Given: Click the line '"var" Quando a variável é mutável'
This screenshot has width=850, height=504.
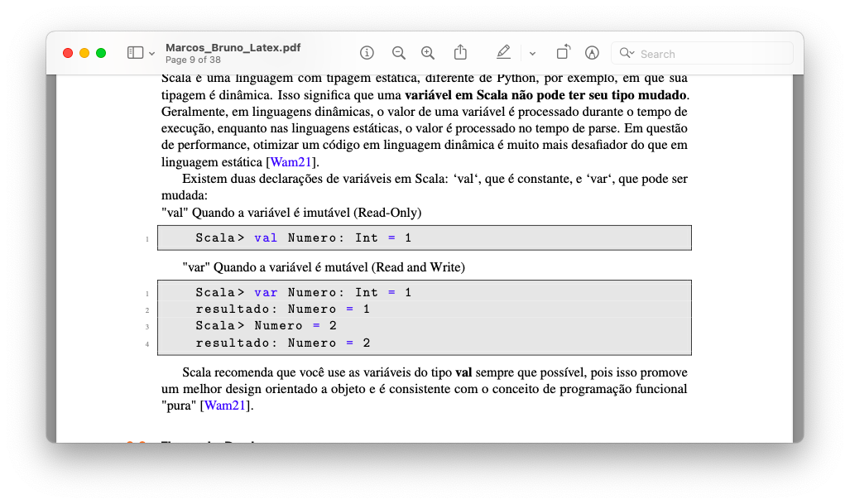Looking at the screenshot, I should pos(324,267).
